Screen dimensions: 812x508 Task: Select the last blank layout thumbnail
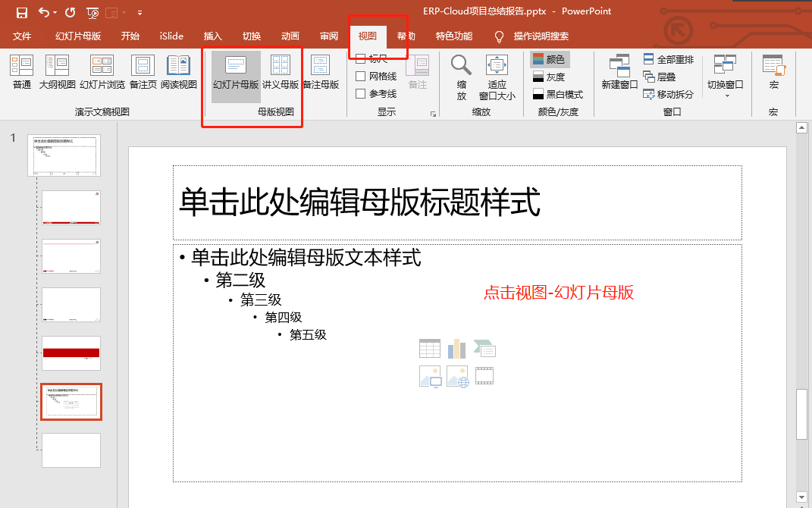(x=71, y=450)
